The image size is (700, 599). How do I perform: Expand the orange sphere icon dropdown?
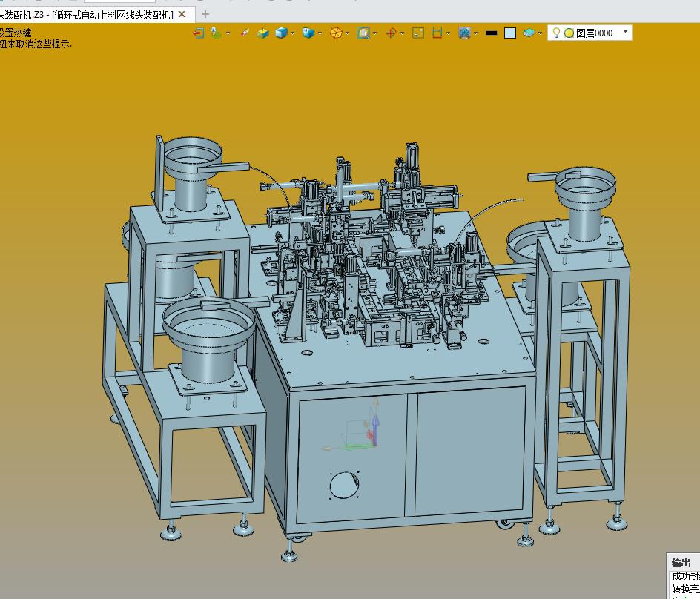tap(348, 33)
